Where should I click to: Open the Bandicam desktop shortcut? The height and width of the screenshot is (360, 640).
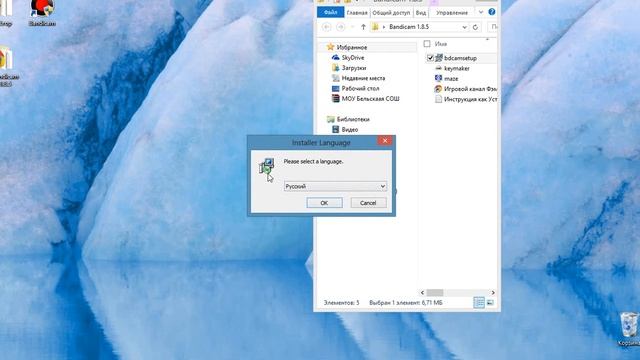pos(42,13)
